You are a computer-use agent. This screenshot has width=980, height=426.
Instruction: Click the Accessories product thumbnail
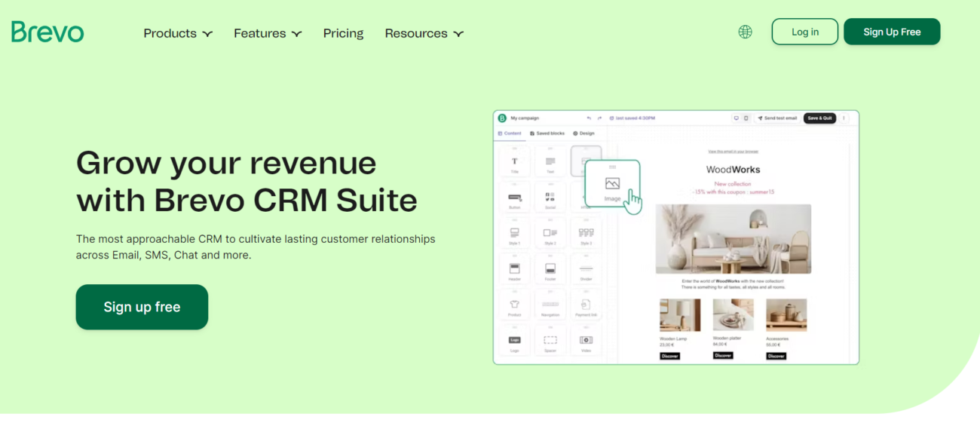click(x=786, y=315)
